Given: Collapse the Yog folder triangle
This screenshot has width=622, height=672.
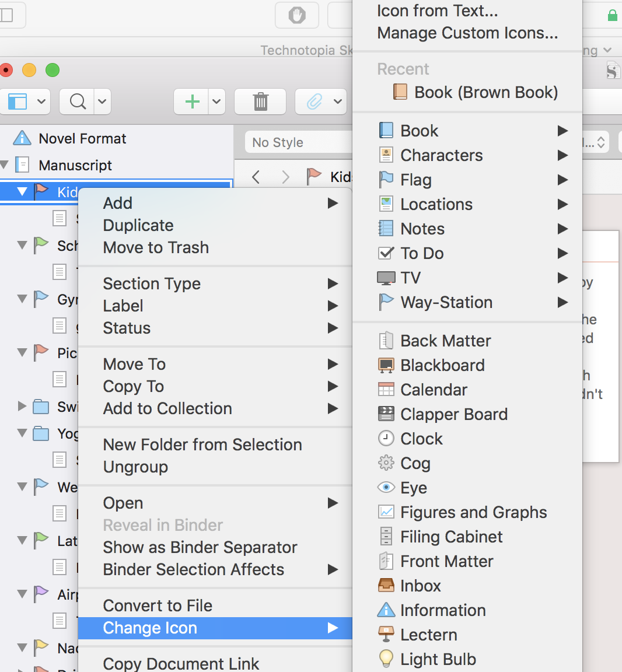Looking at the screenshot, I should tap(22, 433).
